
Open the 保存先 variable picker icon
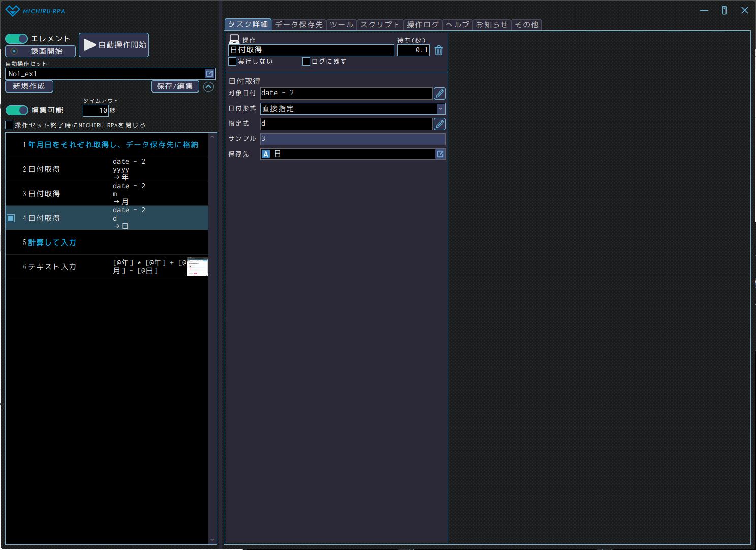click(x=440, y=154)
